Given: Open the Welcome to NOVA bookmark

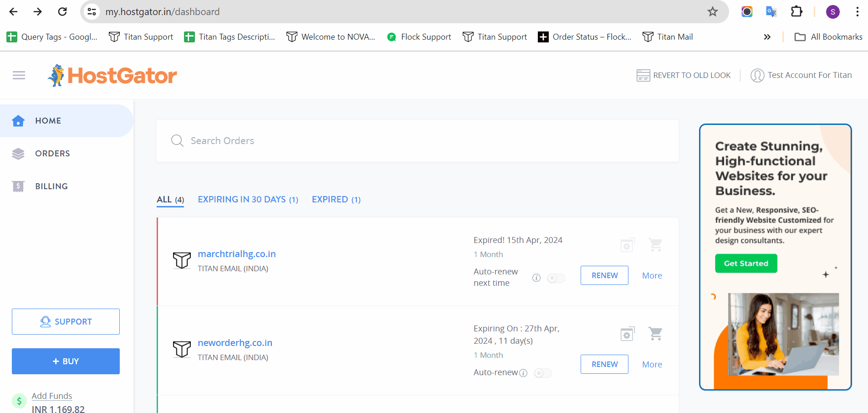Looking at the screenshot, I should pos(331,37).
